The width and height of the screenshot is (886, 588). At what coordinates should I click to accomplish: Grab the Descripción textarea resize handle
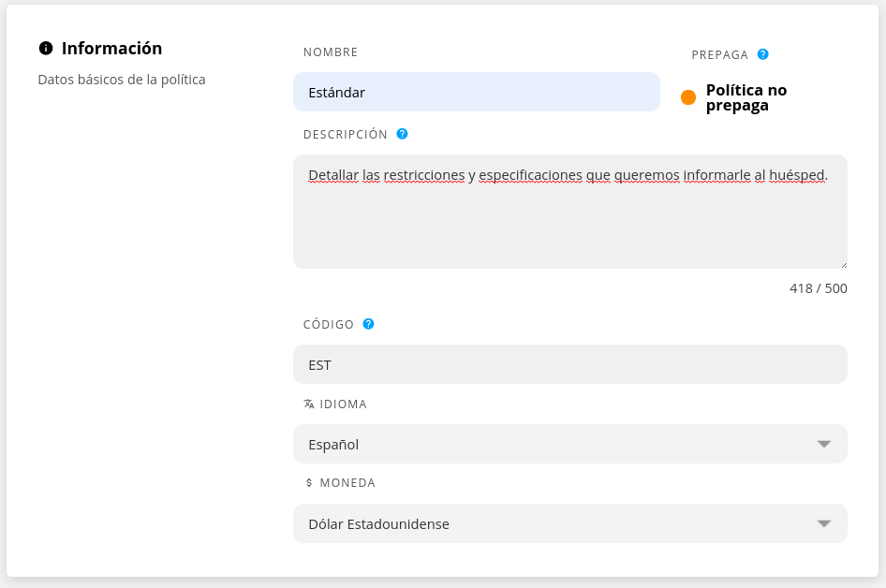click(x=843, y=264)
